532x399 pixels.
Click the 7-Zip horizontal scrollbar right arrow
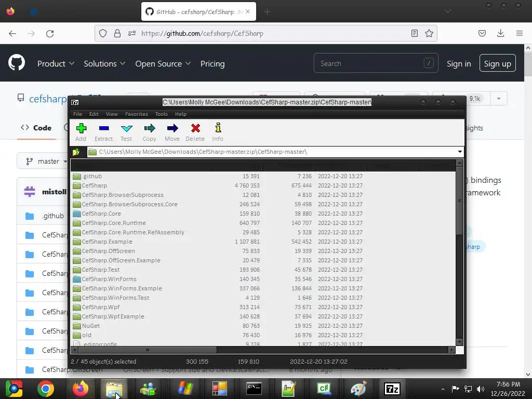451,350
